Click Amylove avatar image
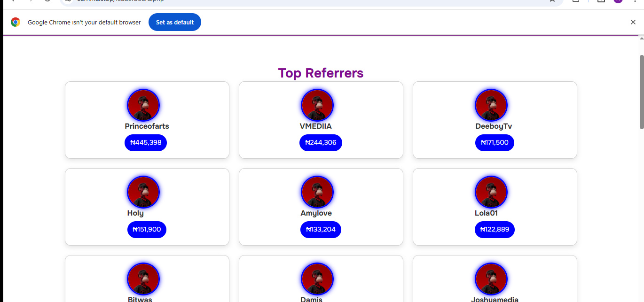This screenshot has height=302, width=644. pyautogui.click(x=317, y=192)
